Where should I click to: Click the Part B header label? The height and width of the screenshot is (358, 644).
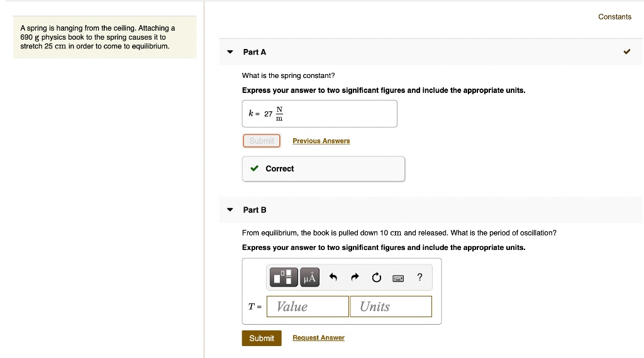coord(255,210)
